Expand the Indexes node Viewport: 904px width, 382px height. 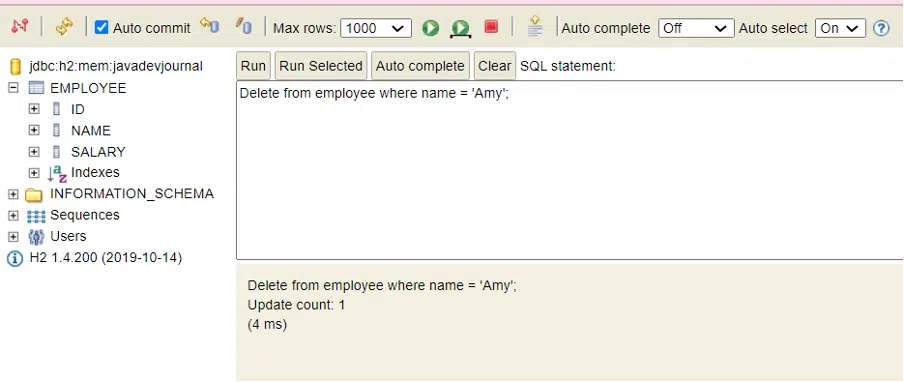coord(34,173)
